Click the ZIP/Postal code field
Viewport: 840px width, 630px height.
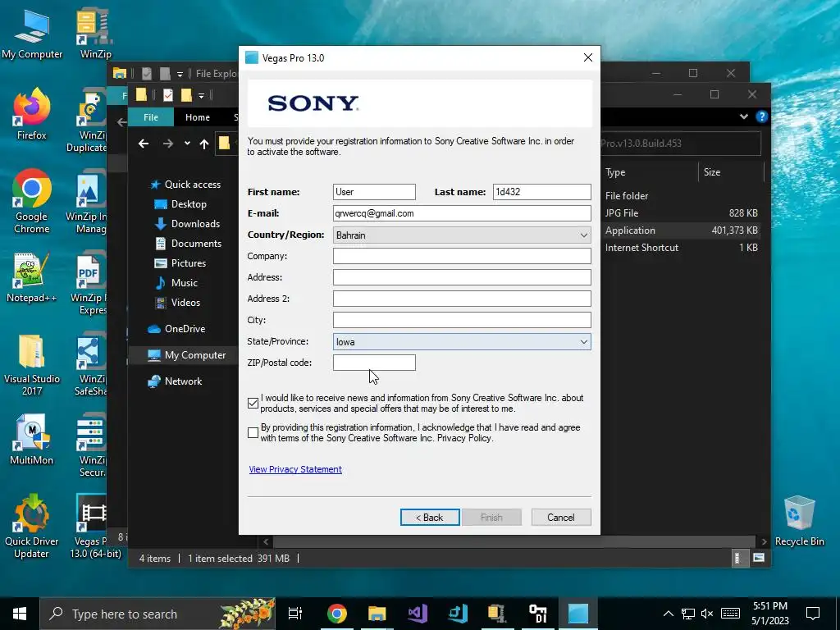[x=374, y=363]
